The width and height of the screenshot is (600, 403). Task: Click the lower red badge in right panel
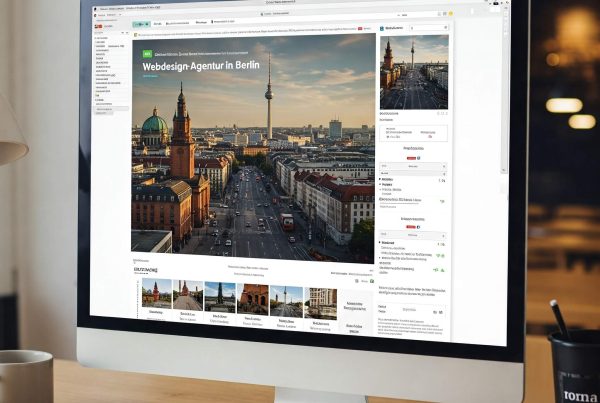pyautogui.click(x=411, y=227)
